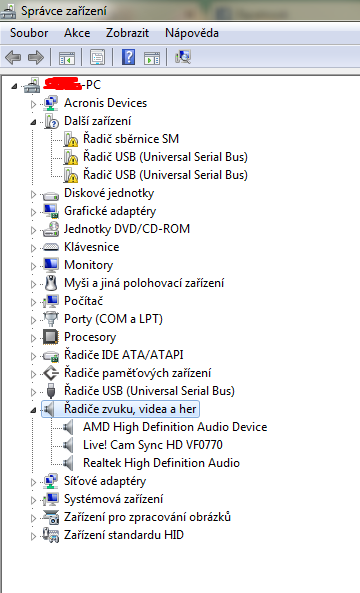Expand the Síťové adaptéry node
The image size is (360, 593).
coord(33,482)
